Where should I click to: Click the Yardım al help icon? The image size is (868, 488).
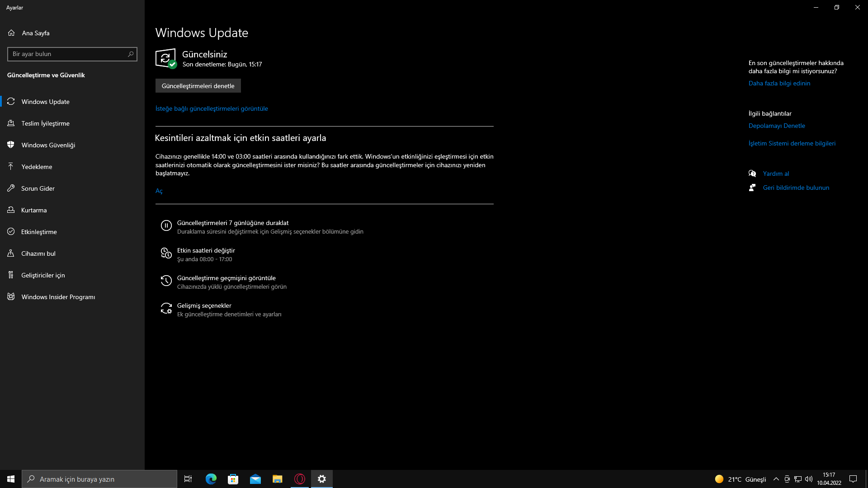coord(752,174)
